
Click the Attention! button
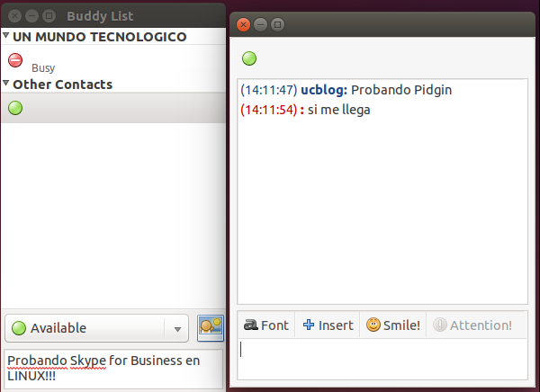tap(472, 325)
